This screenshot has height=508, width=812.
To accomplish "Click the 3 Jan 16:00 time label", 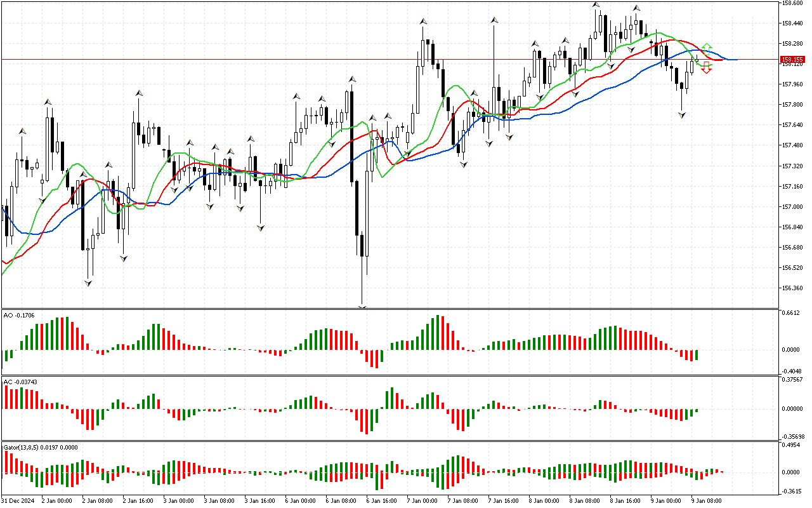I will 259,500.
